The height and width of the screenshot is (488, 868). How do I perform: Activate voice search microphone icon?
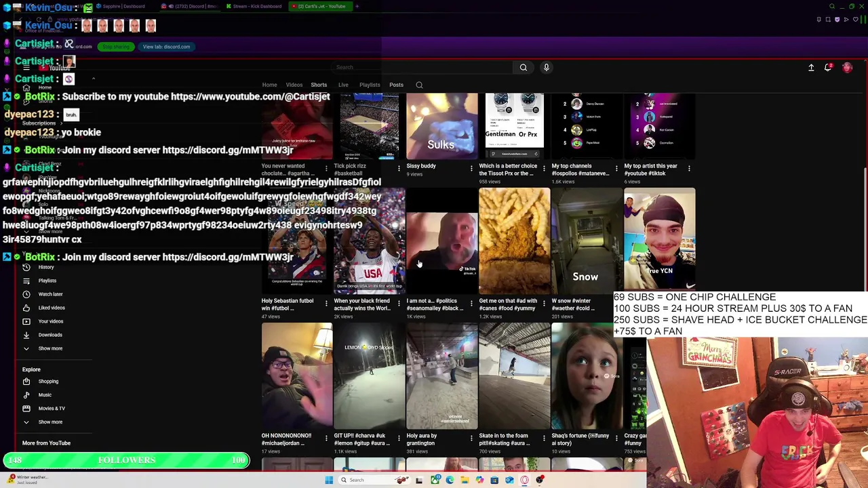546,67
